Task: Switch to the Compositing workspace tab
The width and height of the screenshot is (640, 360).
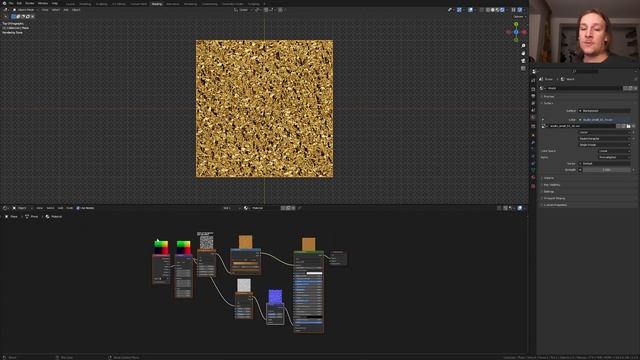Action: pos(210,4)
